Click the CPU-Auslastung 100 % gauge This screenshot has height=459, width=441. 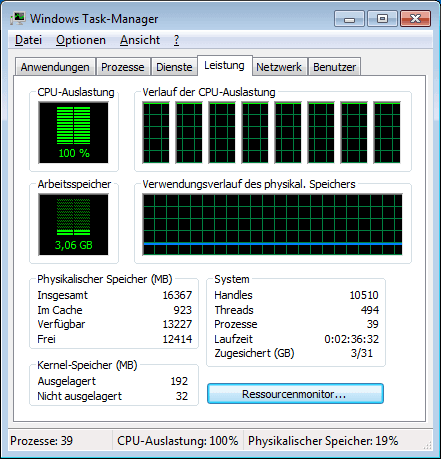(73, 133)
